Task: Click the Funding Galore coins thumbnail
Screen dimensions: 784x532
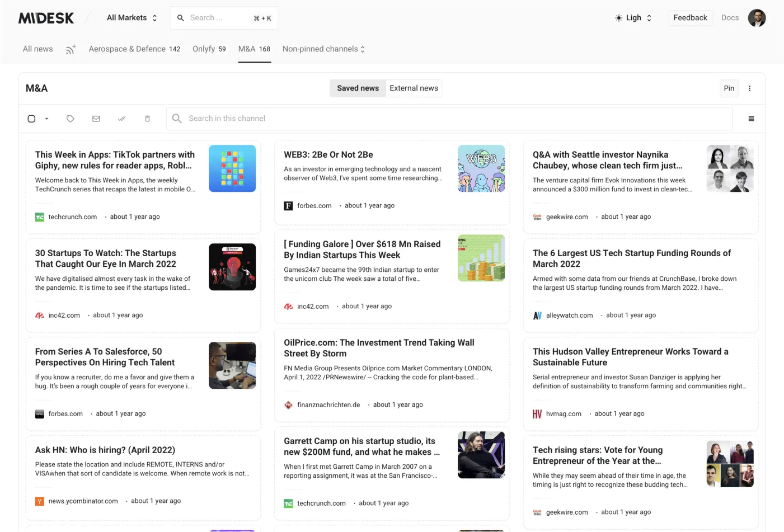Action: coord(481,258)
